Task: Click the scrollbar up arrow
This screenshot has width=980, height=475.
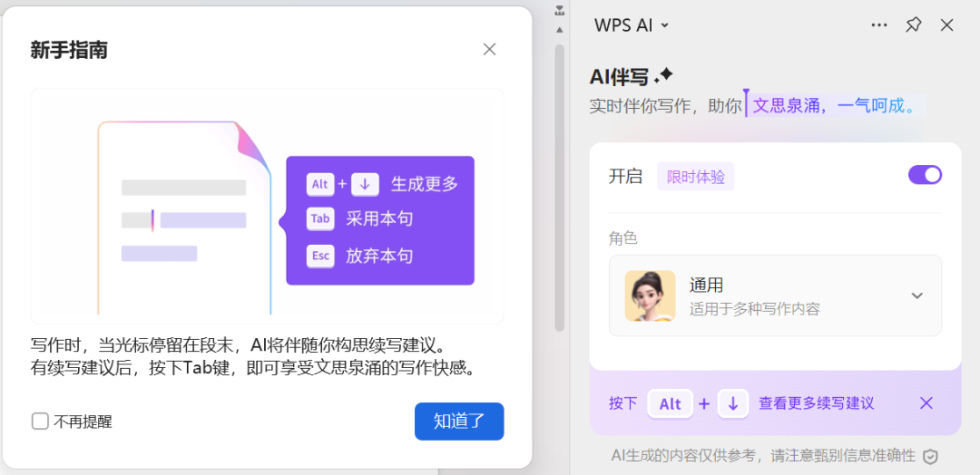Action: tap(559, 29)
